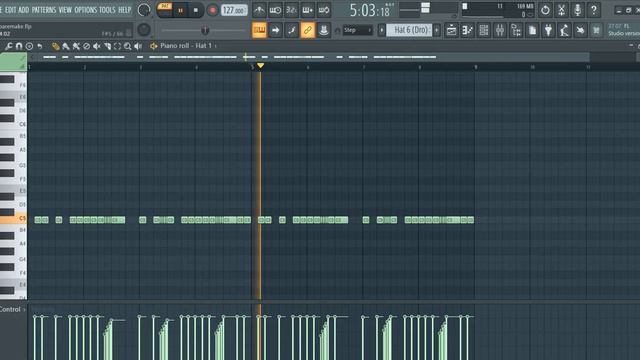Open the VIEW menu
This screenshot has height=360, width=640.
tap(65, 10)
